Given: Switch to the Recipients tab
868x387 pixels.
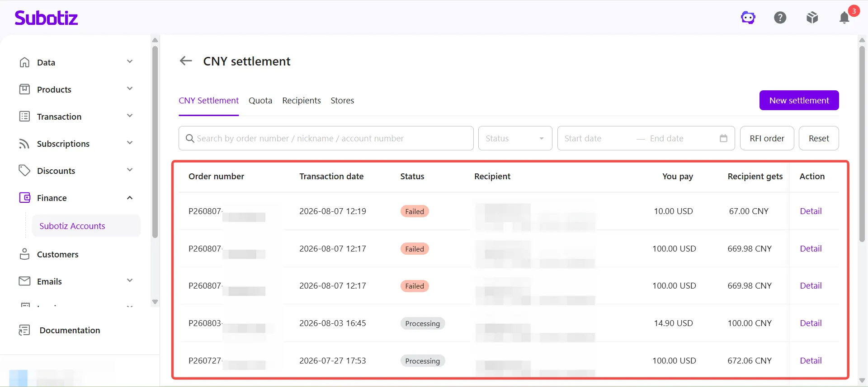Looking at the screenshot, I should pos(302,100).
